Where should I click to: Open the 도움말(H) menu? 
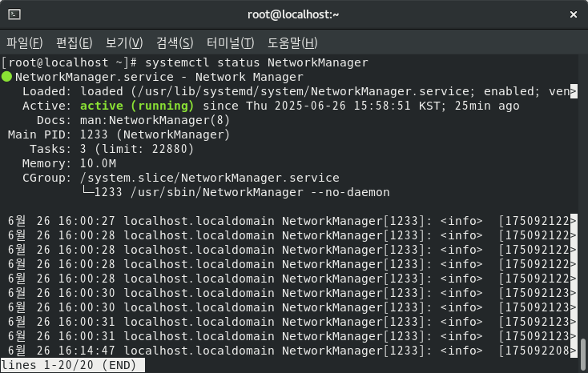[292, 42]
